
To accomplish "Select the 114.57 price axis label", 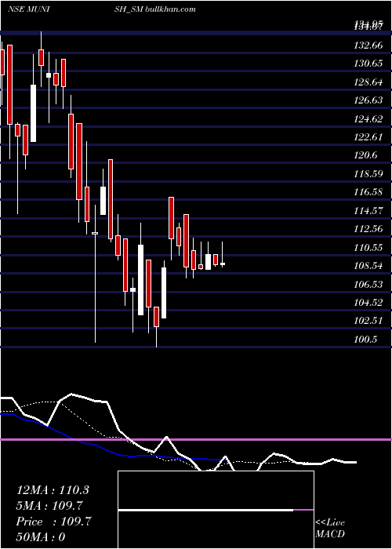I will (368, 211).
